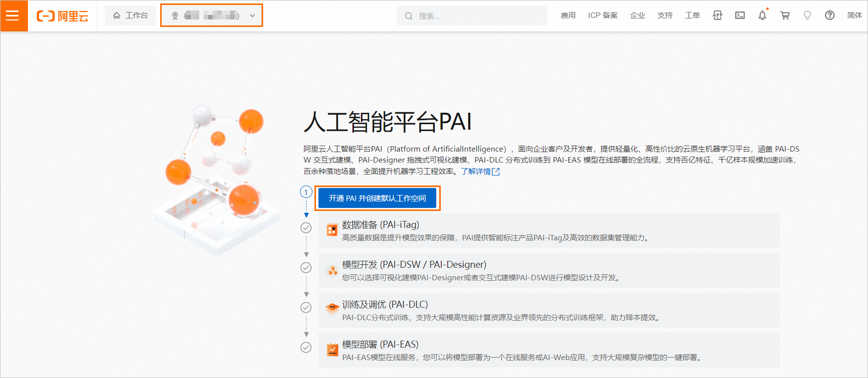The width and height of the screenshot is (868, 378).
Task: Launch the Cloud Shell terminal icon
Action: 740,15
